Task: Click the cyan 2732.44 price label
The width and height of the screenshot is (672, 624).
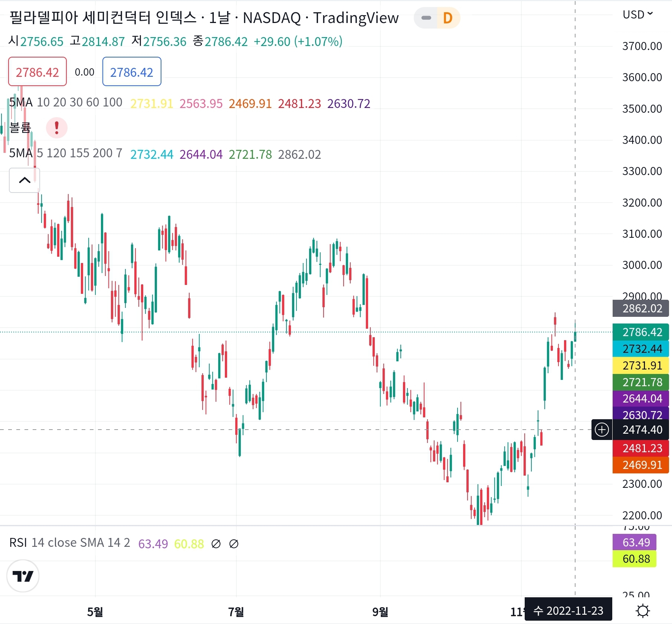Action: (x=640, y=349)
